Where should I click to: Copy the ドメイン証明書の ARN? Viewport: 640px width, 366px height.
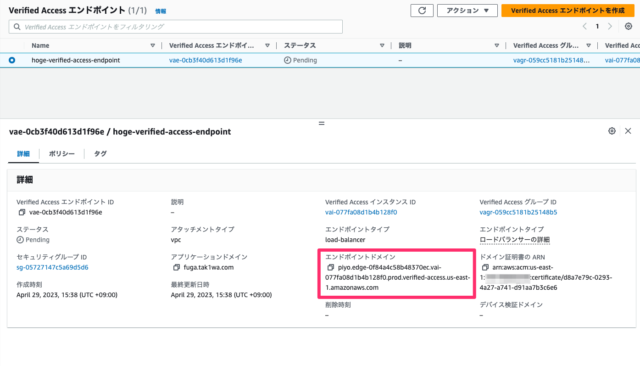coord(484,267)
